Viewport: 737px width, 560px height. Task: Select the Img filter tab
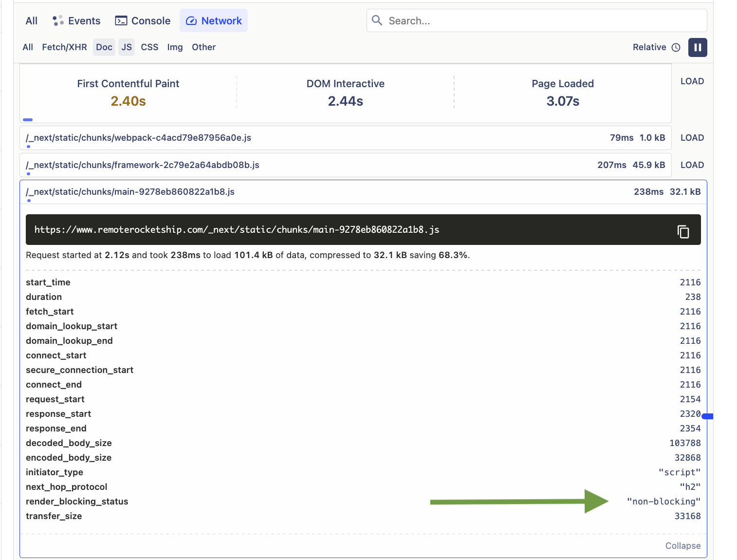pos(175,47)
